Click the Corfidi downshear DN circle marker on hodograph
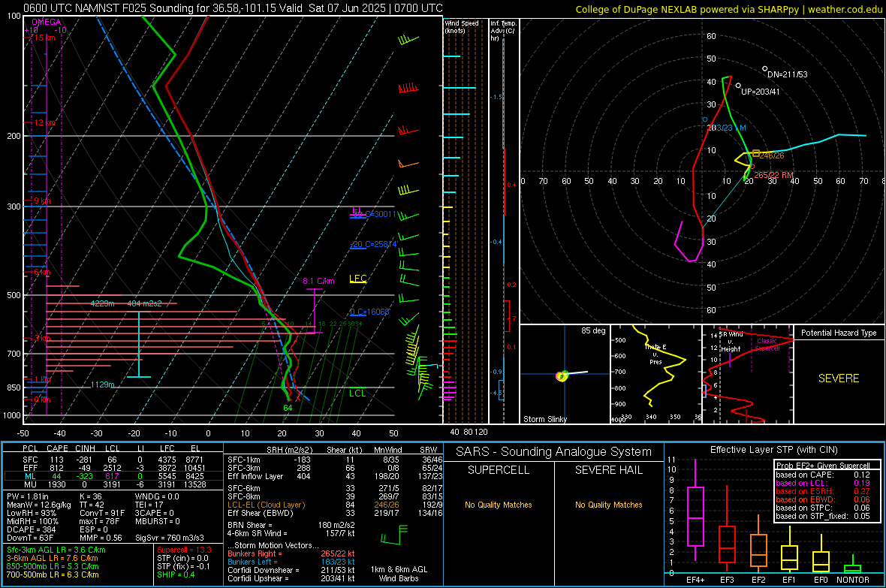 (x=765, y=69)
